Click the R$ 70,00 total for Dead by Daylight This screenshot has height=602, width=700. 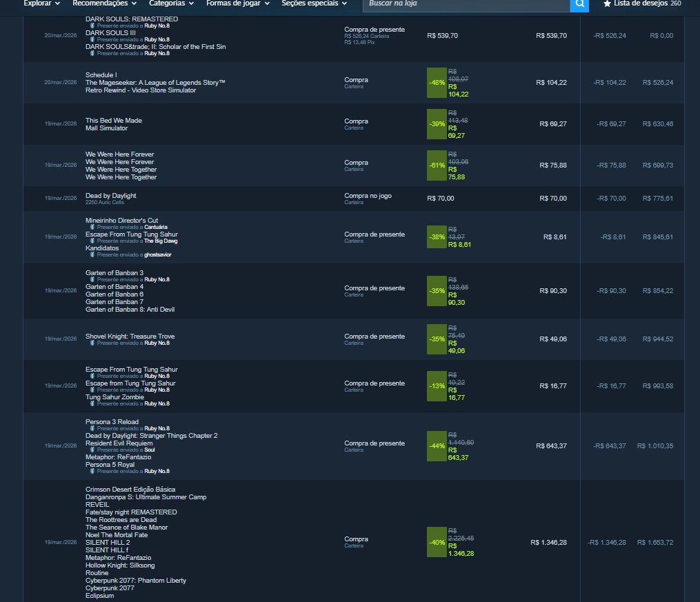click(553, 199)
